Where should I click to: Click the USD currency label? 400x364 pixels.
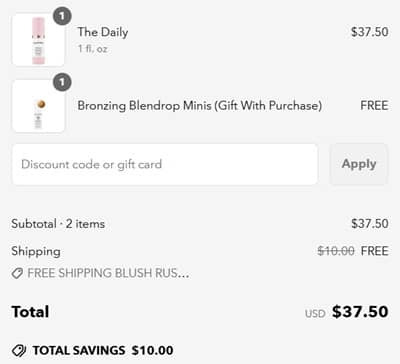click(315, 314)
